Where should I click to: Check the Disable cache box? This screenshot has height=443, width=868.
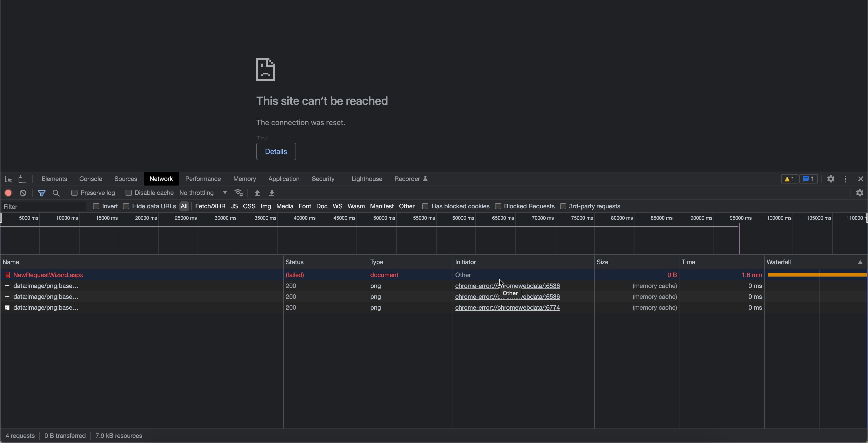pyautogui.click(x=128, y=193)
